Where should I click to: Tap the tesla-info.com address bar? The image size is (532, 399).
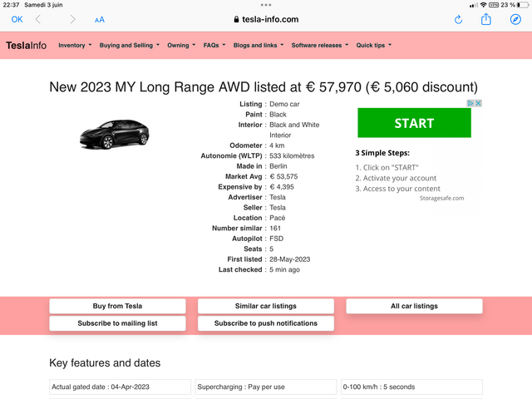tap(266, 19)
